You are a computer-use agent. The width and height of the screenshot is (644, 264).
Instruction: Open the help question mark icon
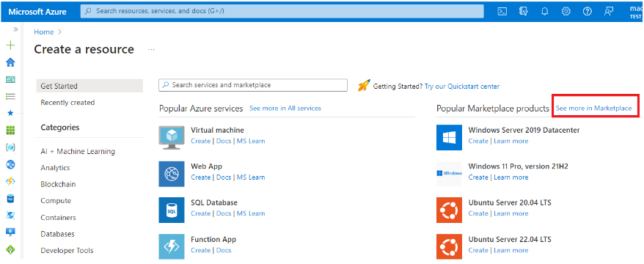tap(588, 12)
